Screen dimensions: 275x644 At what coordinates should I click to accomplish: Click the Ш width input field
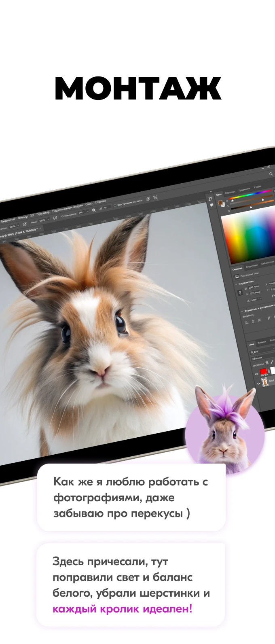pyautogui.click(x=254, y=287)
